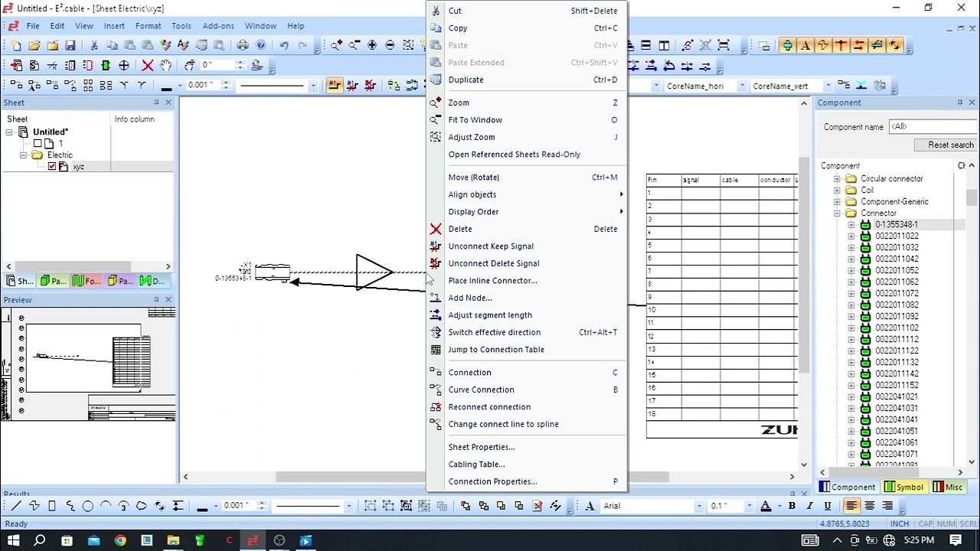Click the Save diskette icon

[70, 46]
